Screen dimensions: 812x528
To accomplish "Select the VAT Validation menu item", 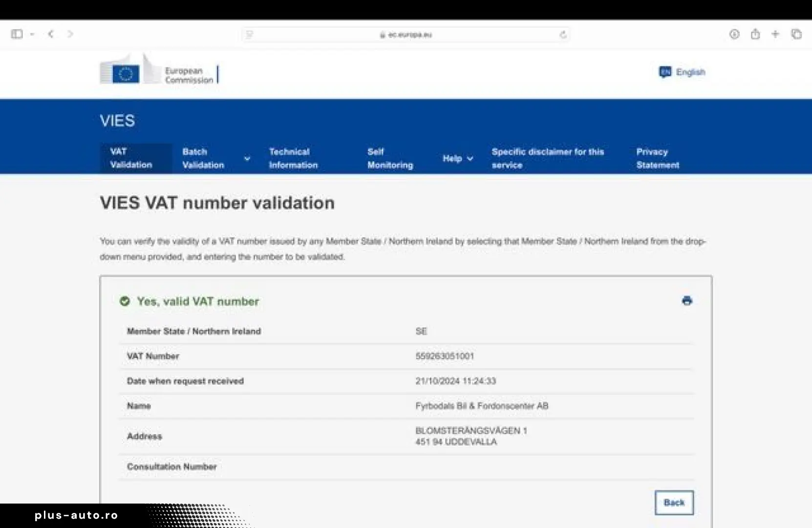I will 131,158.
